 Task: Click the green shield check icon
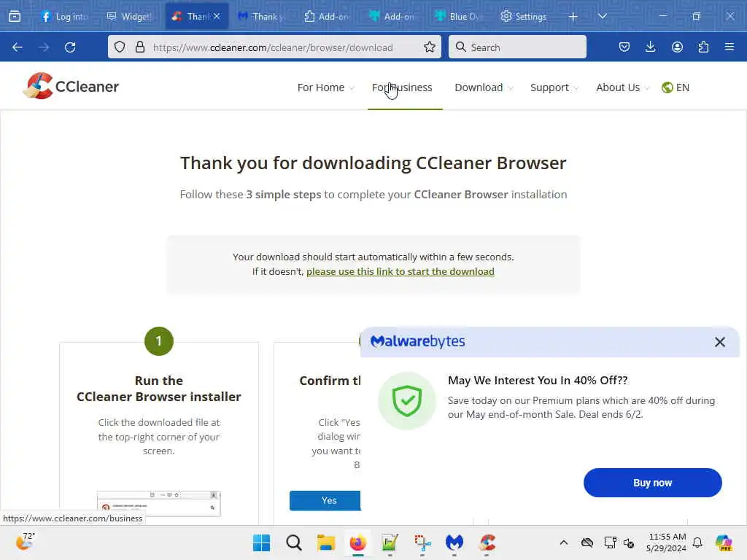(x=407, y=400)
